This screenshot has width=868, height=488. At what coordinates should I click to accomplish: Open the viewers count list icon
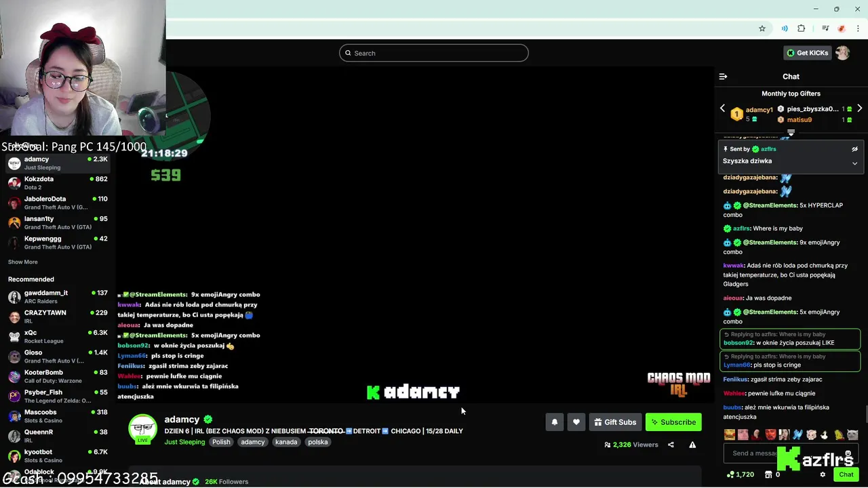(x=608, y=445)
